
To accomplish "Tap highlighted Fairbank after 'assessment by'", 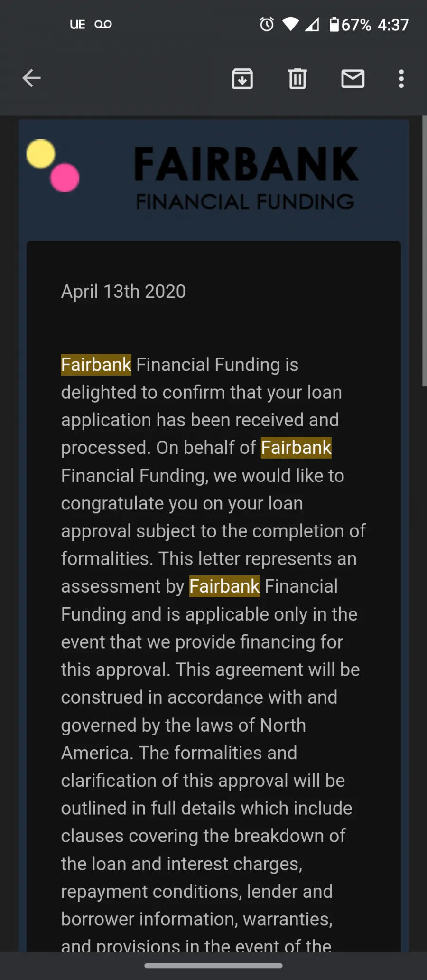I will click(224, 586).
